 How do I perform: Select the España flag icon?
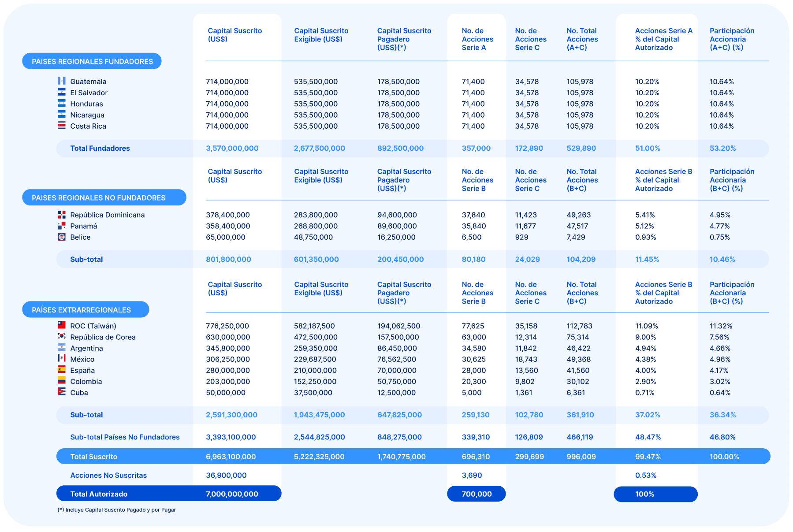[x=62, y=370]
